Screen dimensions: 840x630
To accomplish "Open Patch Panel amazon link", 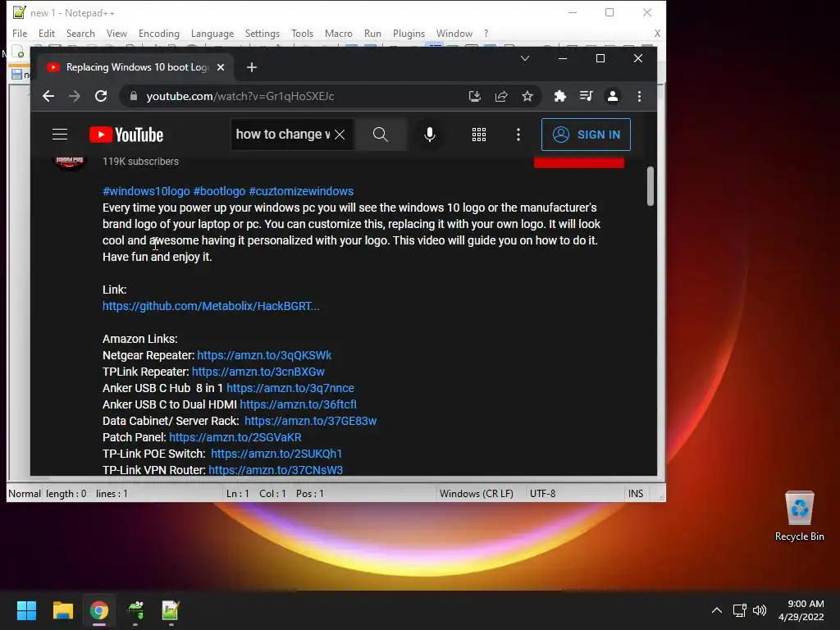I will click(x=235, y=437).
